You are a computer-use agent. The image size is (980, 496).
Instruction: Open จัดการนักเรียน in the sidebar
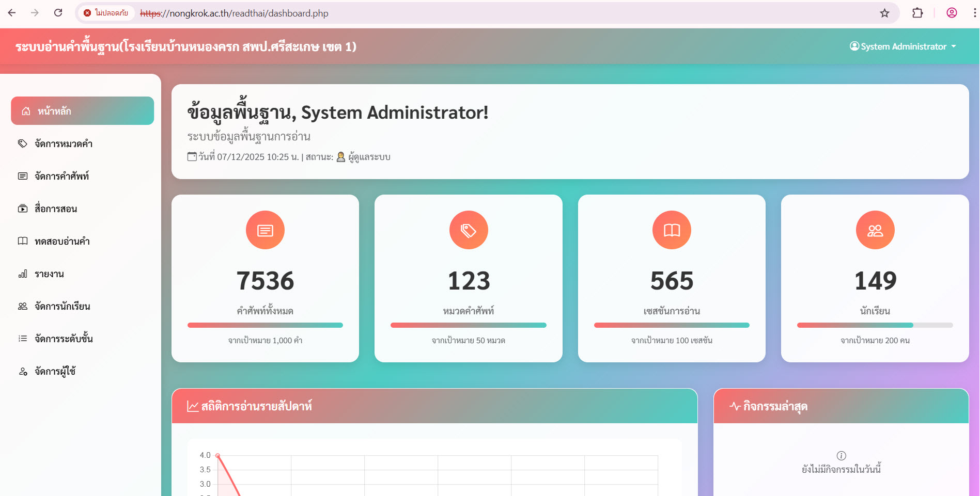[x=83, y=306]
